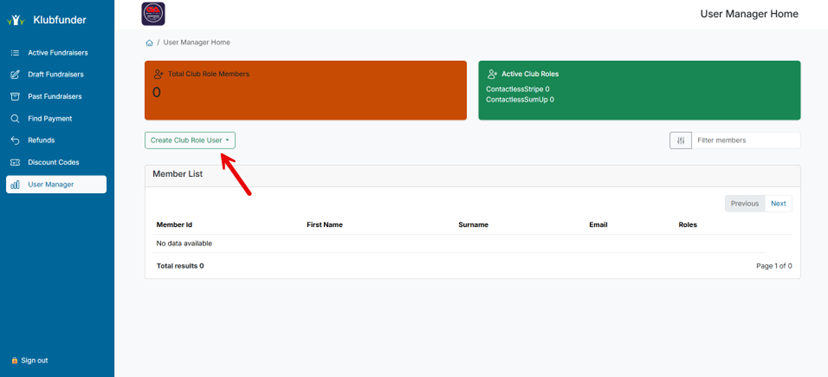Click the Discount Codes ticket icon
The image size is (828, 377).
[15, 163]
